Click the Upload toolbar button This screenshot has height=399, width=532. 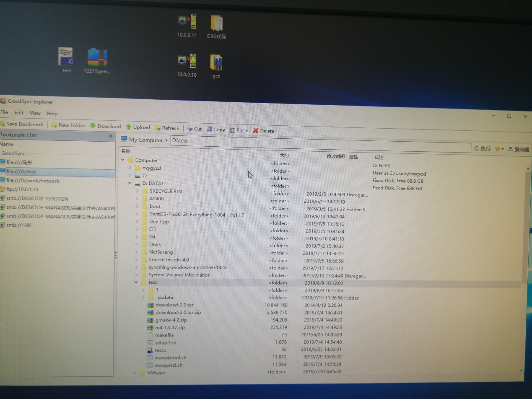point(138,127)
